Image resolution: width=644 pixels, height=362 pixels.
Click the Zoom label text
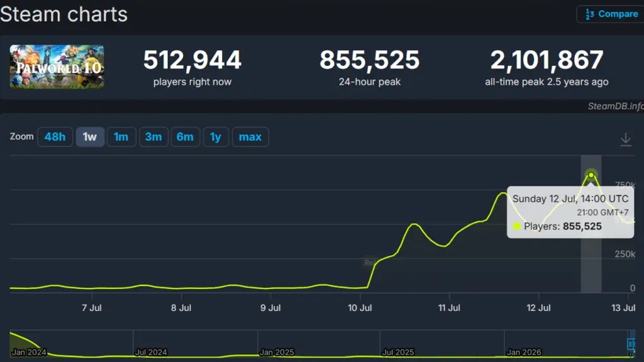point(22,136)
